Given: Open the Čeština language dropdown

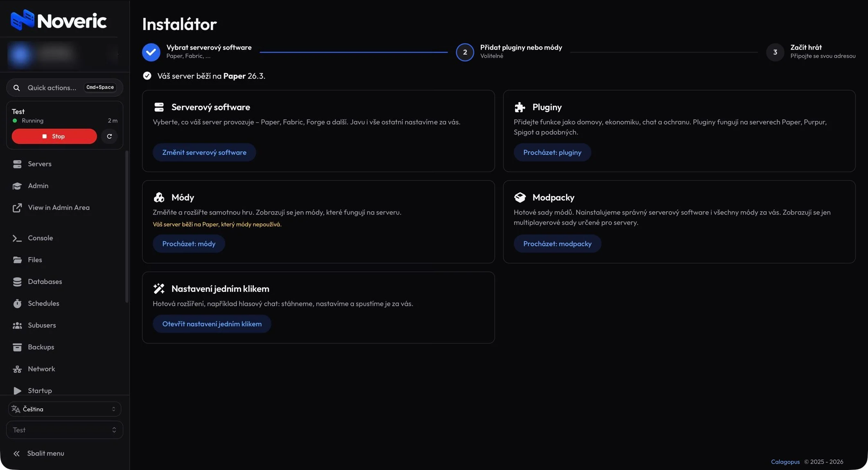Looking at the screenshot, I should pos(65,409).
